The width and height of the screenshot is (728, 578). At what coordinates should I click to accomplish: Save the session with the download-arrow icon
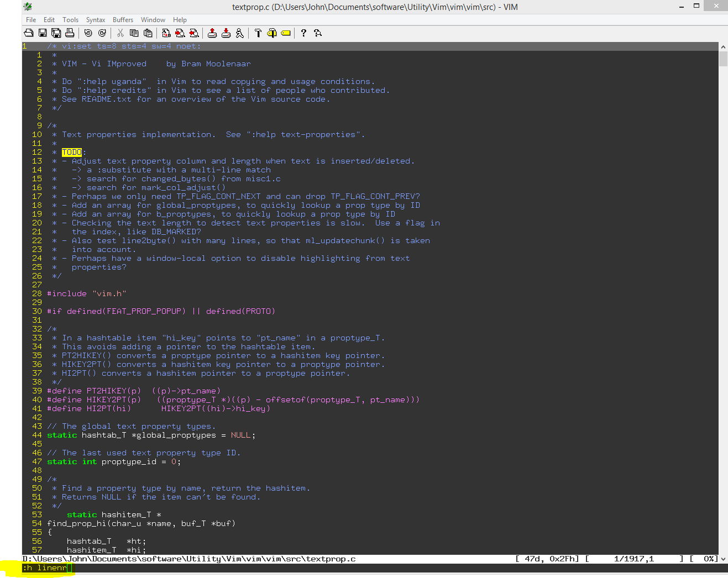226,33
